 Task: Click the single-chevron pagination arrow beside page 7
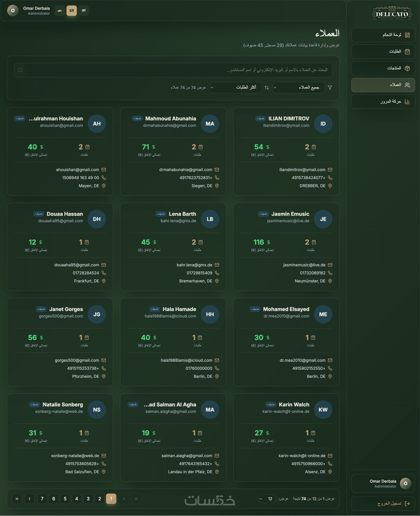tap(29, 499)
